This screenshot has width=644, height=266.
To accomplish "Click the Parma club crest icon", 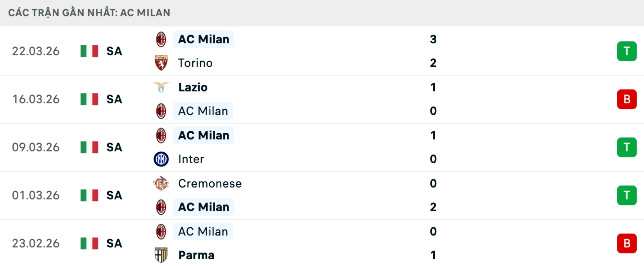I will pos(161,255).
